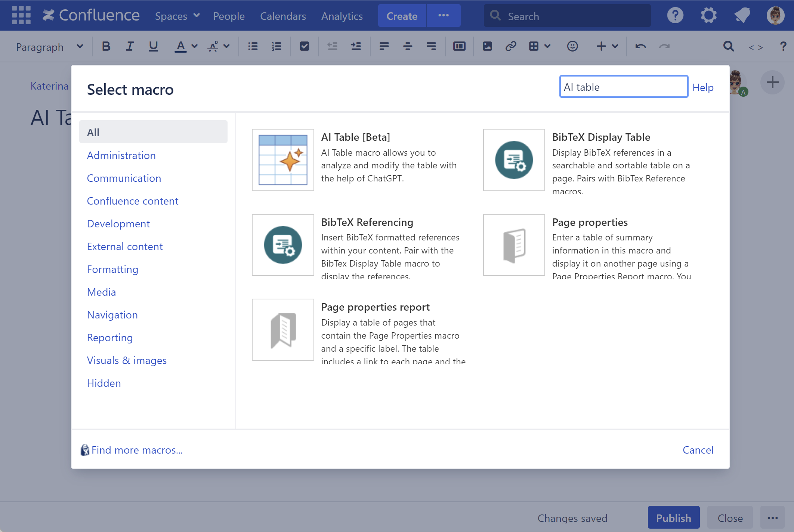Open the notifications bell icon
Viewport: 794px width, 532px height.
tap(742, 15)
